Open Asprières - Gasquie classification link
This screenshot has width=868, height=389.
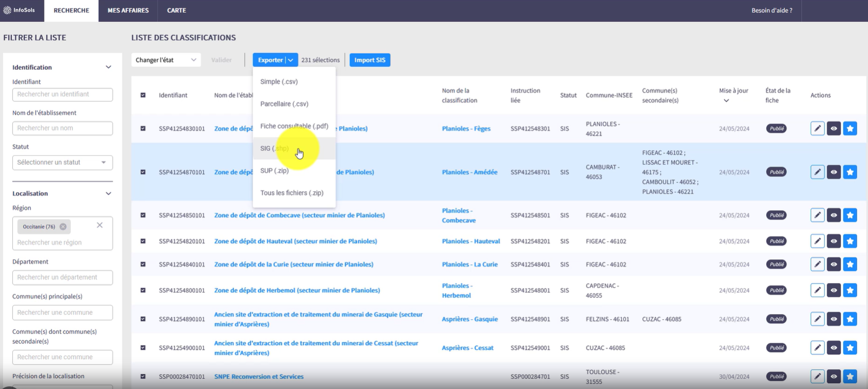(470, 319)
